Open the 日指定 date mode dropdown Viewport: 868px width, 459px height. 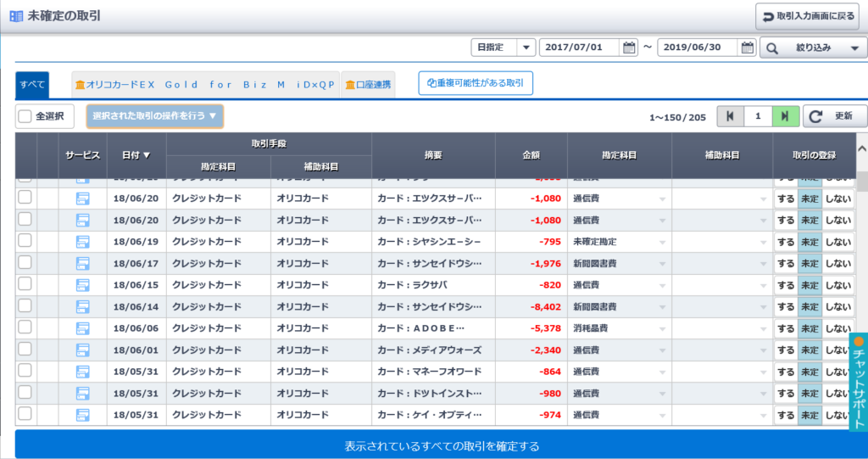tap(504, 48)
